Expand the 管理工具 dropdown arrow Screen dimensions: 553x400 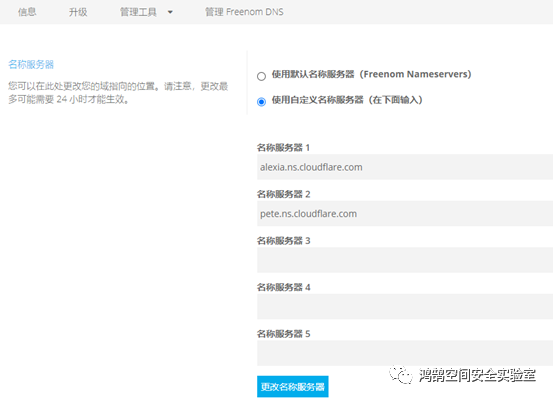(170, 12)
